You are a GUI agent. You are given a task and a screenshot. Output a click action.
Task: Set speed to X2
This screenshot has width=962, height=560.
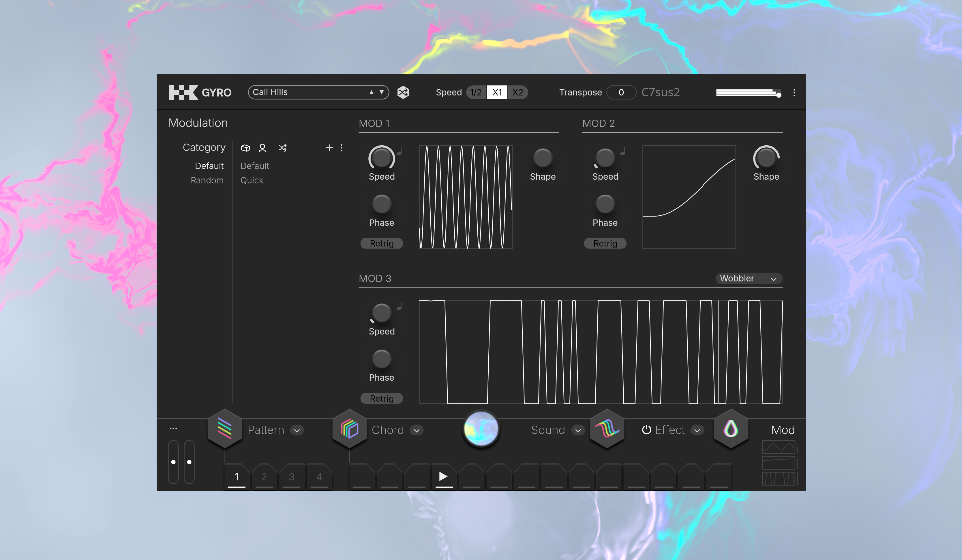pyautogui.click(x=518, y=92)
